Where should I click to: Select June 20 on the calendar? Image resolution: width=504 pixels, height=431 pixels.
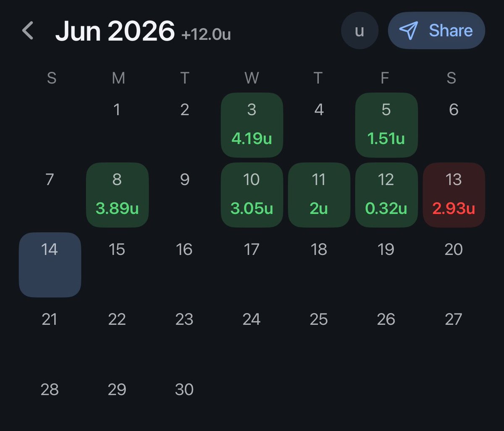coord(454,250)
